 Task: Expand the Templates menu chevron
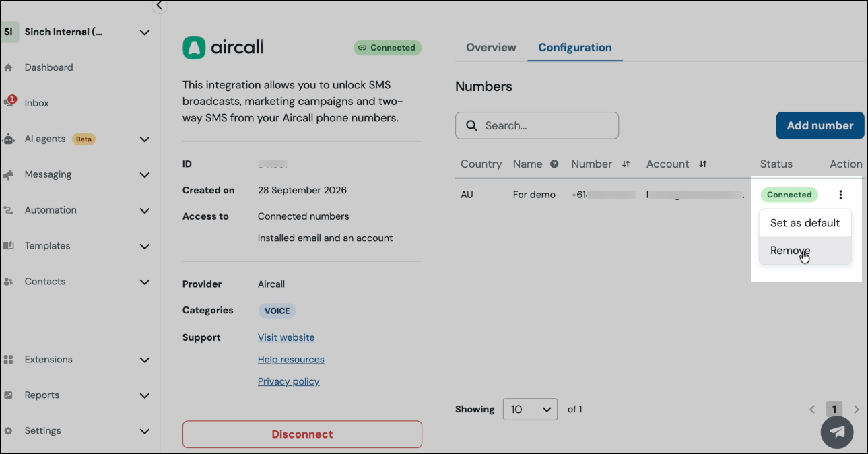tap(144, 247)
